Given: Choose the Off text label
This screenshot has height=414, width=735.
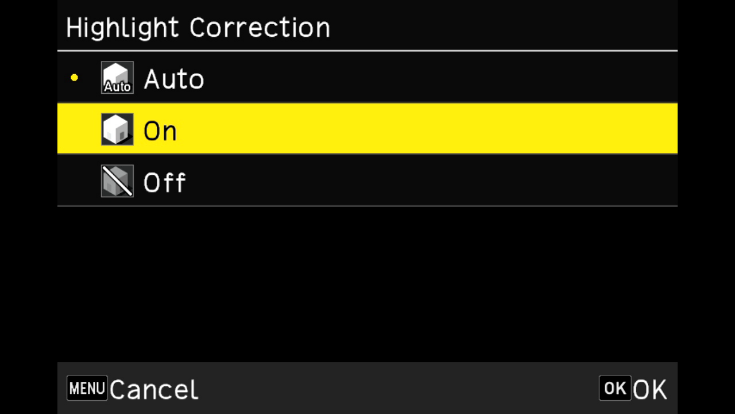Looking at the screenshot, I should coord(164,183).
